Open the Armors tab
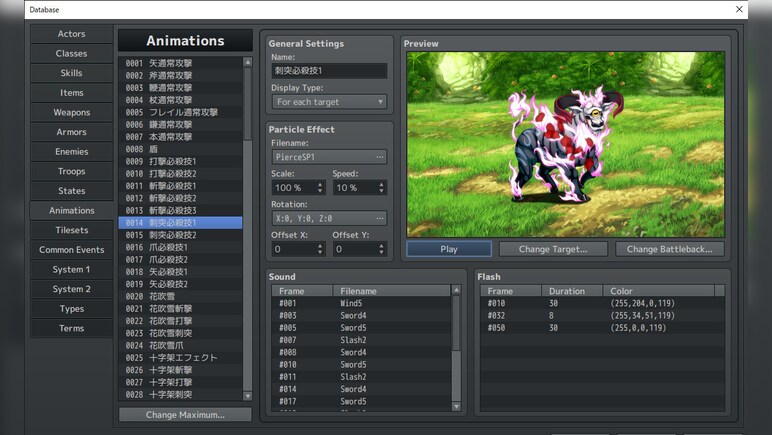 click(x=71, y=132)
